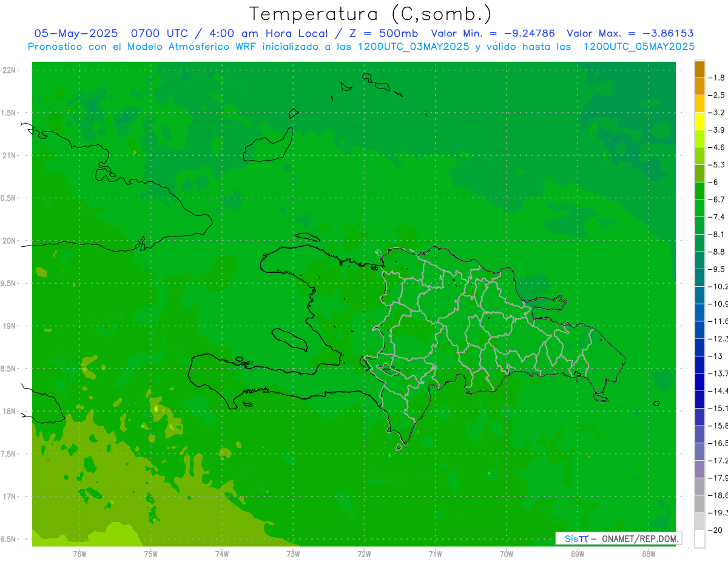Select the '1200UTC_05MAY2025' valid-until time
This screenshot has height=562, width=728.
click(639, 47)
